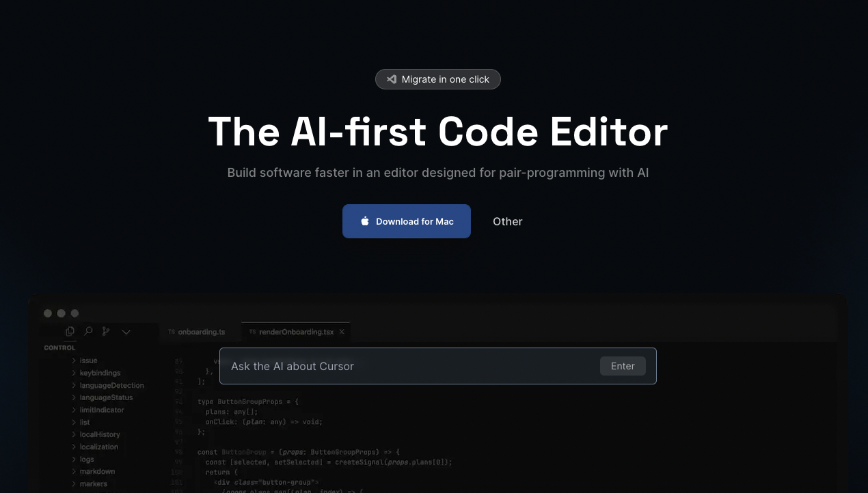The width and height of the screenshot is (868, 493).
Task: Click the VS Code logo in Migrate pill
Action: [392, 79]
